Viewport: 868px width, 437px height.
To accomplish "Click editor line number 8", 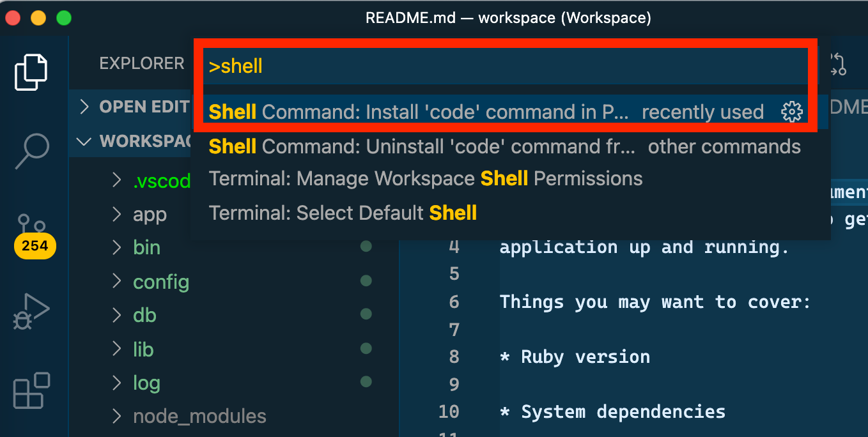I will click(x=454, y=356).
